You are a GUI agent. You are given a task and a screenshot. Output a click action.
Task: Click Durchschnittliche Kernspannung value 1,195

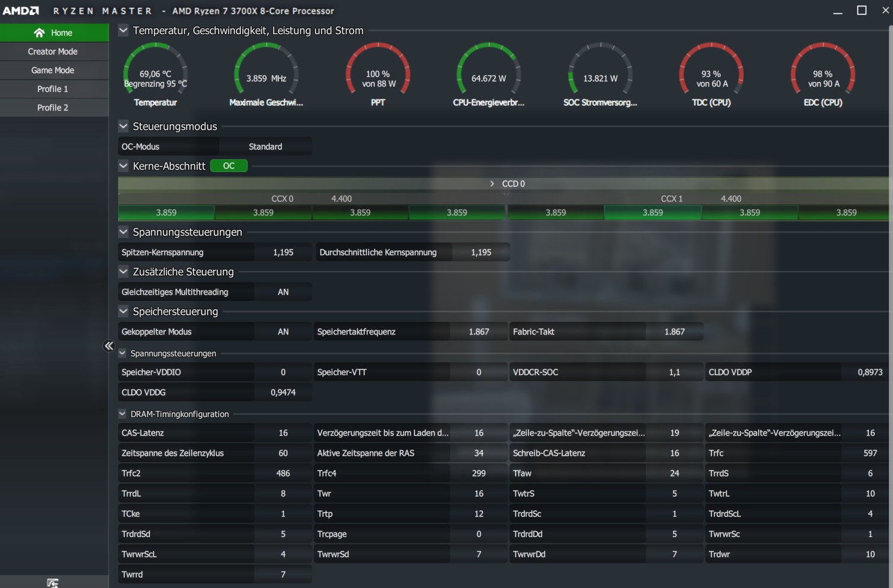pyautogui.click(x=481, y=252)
